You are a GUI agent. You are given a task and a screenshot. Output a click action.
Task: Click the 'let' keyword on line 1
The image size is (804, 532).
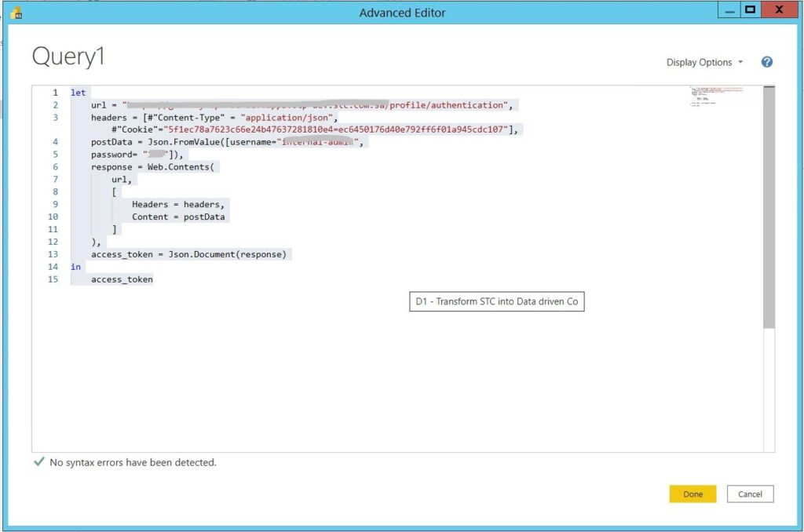coord(78,93)
